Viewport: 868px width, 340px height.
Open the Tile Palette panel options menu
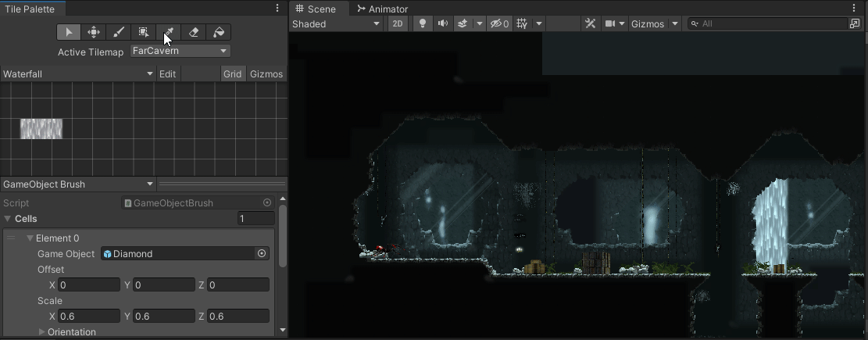coord(277,9)
